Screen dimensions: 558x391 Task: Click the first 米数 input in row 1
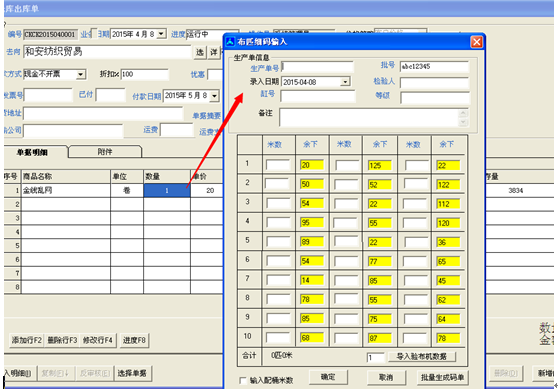pyautogui.click(x=278, y=165)
